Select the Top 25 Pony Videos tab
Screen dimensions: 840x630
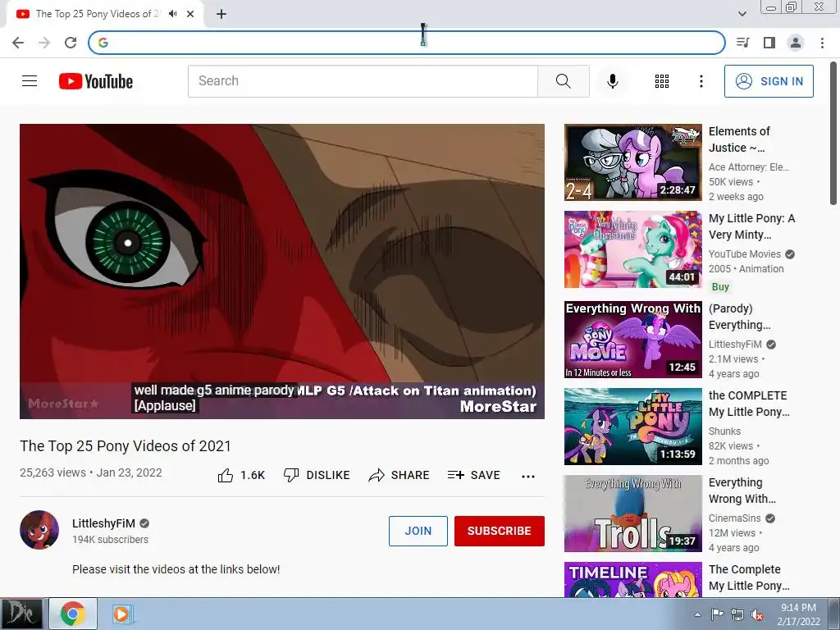click(98, 14)
